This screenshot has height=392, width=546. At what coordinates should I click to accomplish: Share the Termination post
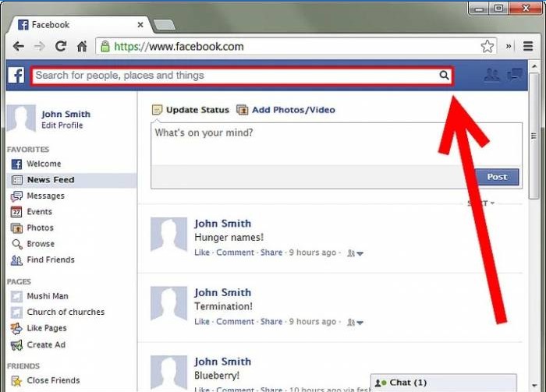(x=271, y=322)
